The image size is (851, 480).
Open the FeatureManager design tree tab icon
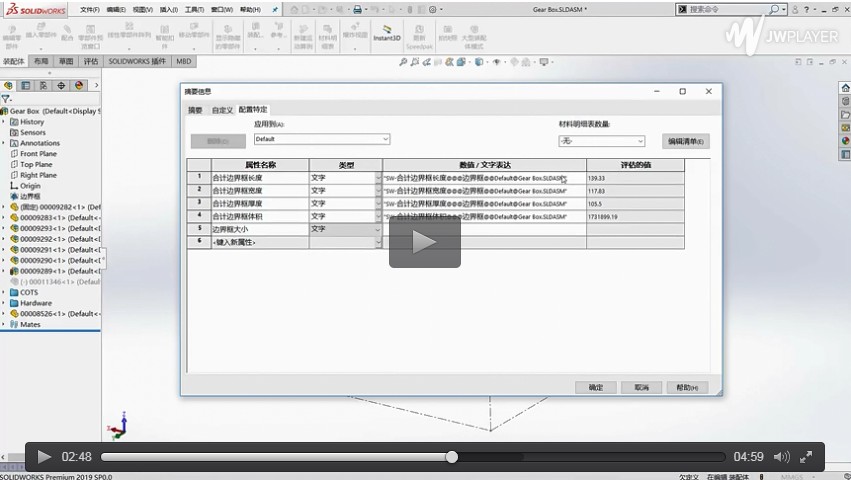coord(10,85)
